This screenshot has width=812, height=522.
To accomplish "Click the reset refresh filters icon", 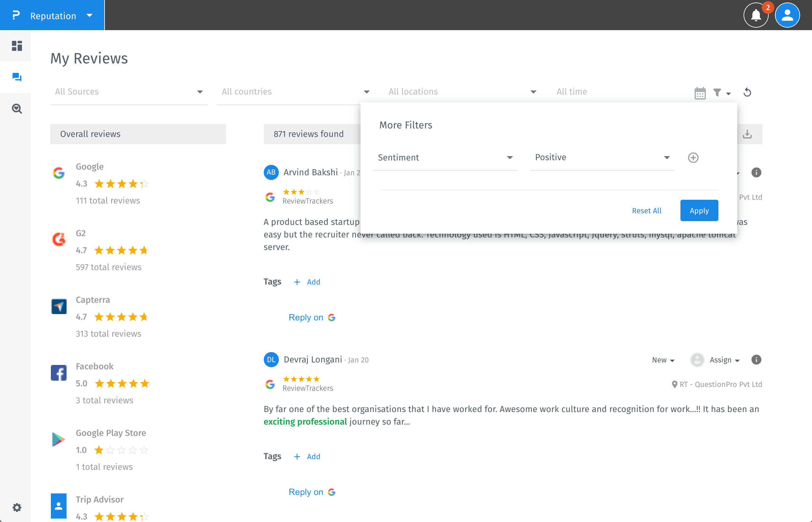I will point(747,92).
